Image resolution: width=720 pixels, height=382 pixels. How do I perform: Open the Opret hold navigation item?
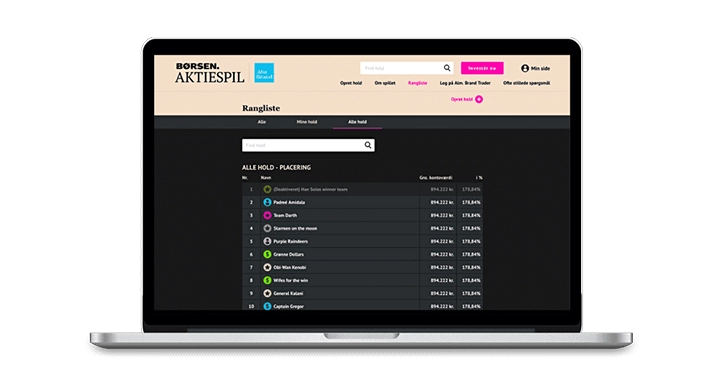point(351,83)
